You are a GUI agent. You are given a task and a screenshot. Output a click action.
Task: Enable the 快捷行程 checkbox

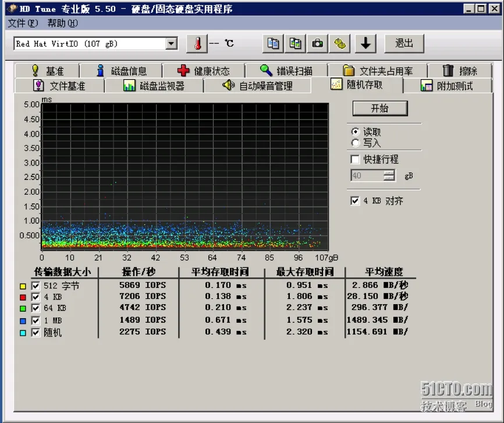click(x=355, y=159)
